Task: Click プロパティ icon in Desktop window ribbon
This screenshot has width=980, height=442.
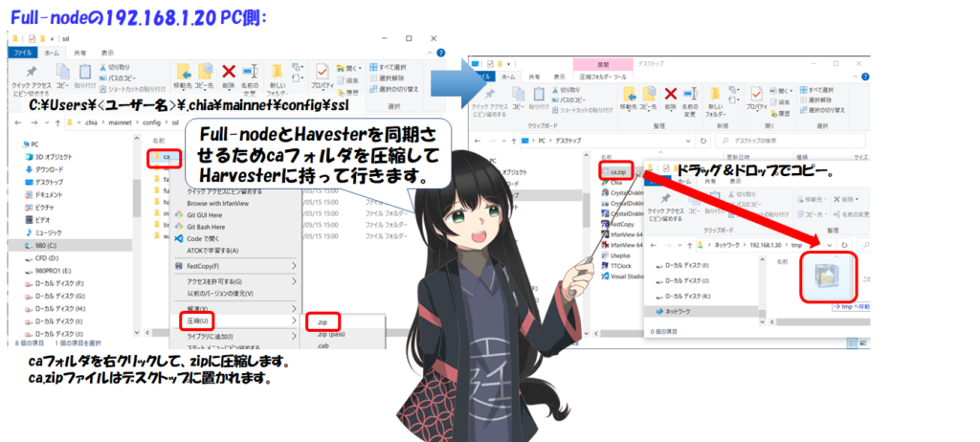Action: click(756, 94)
